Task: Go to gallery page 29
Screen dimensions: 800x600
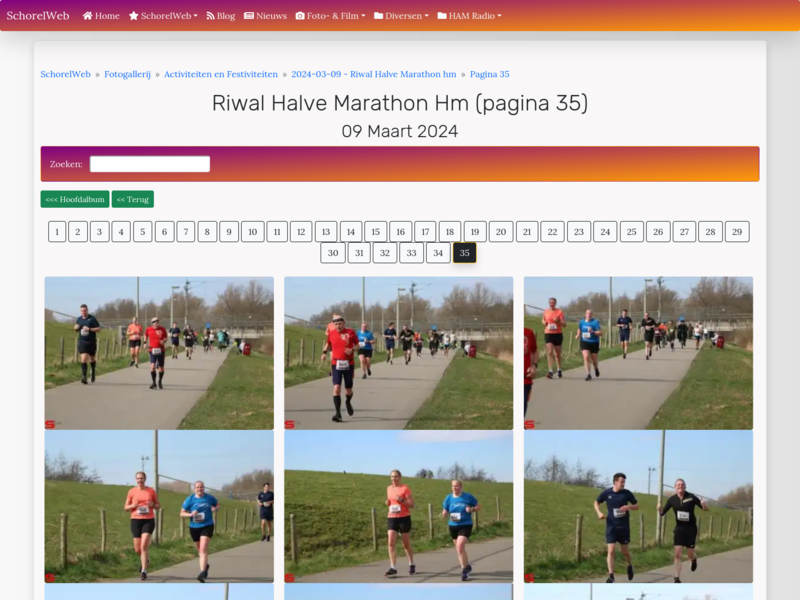Action: pyautogui.click(x=737, y=232)
